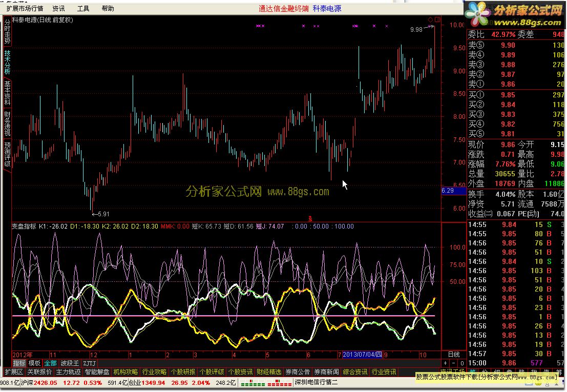Open the 基本资料 side tab

coord(7,93)
